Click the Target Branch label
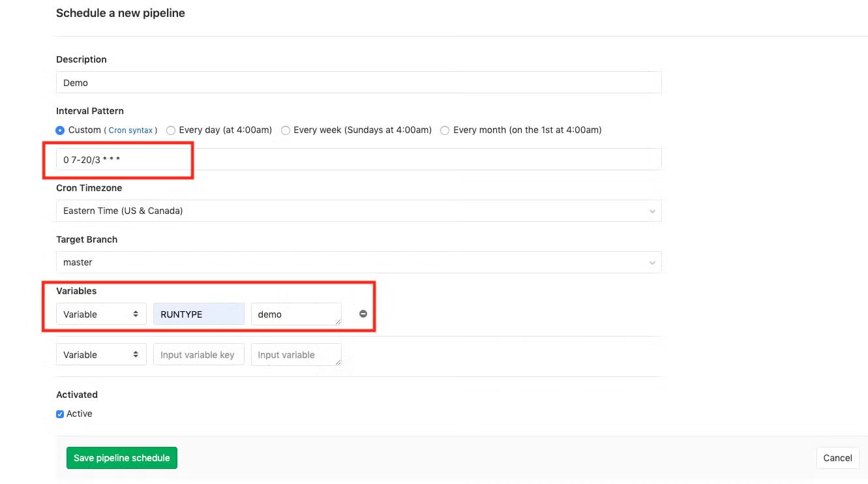 pos(87,239)
